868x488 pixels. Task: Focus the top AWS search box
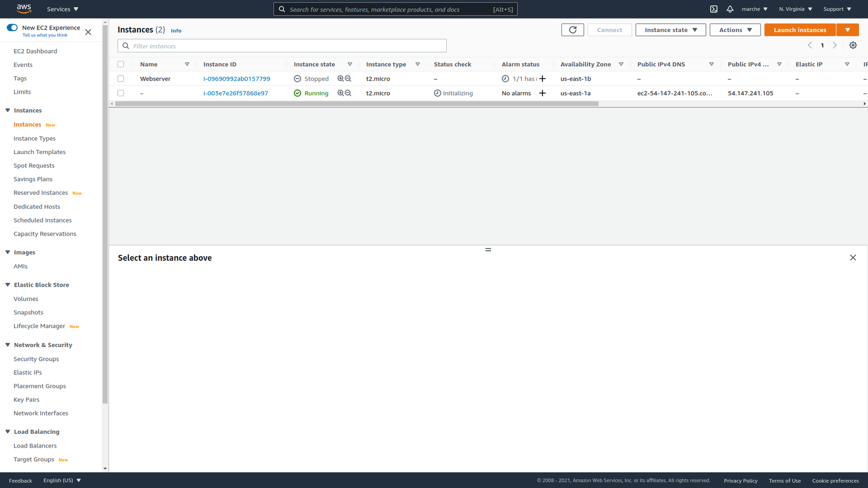point(396,9)
